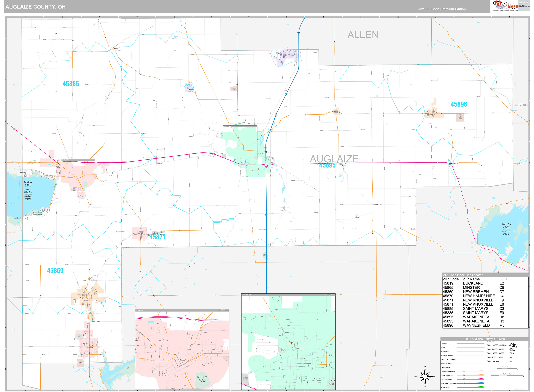Select the 45885 ZIP code label
The height and width of the screenshot is (392, 534).
pyautogui.click(x=70, y=84)
